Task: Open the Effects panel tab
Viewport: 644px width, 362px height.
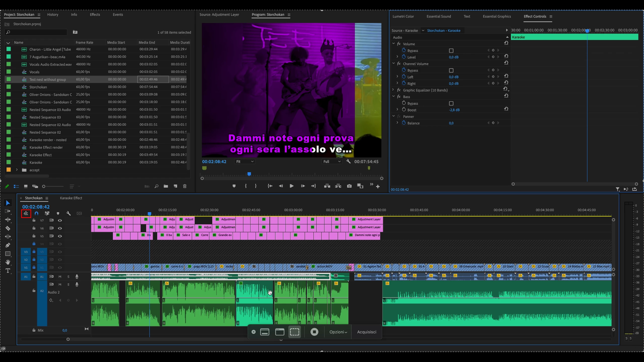Action: point(95,15)
